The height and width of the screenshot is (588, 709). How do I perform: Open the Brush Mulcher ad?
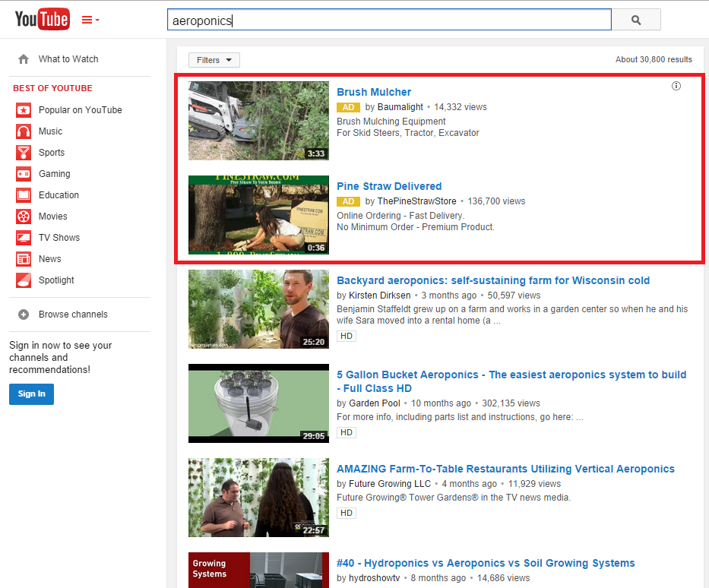[374, 91]
